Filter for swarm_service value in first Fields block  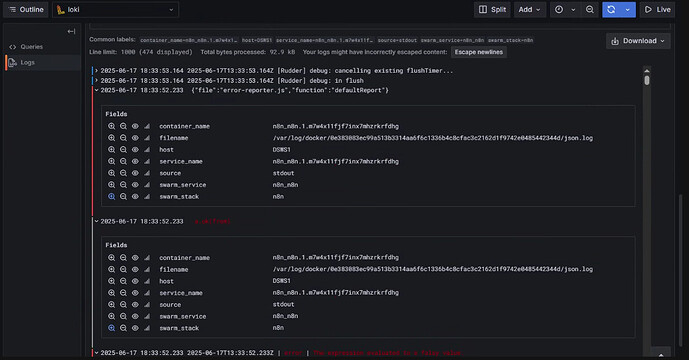[x=112, y=185]
